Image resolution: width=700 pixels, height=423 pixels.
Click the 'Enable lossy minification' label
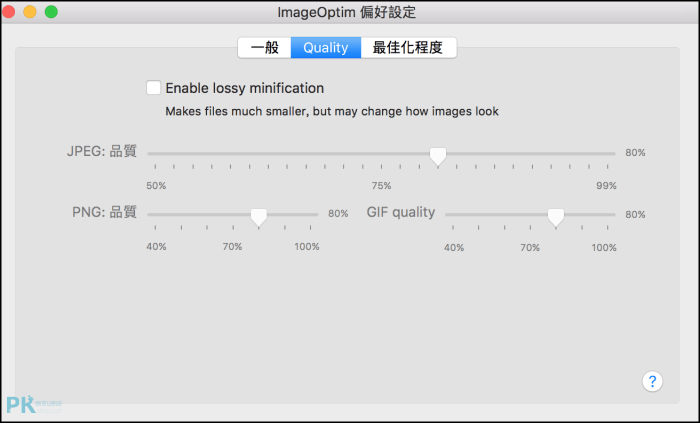click(245, 88)
